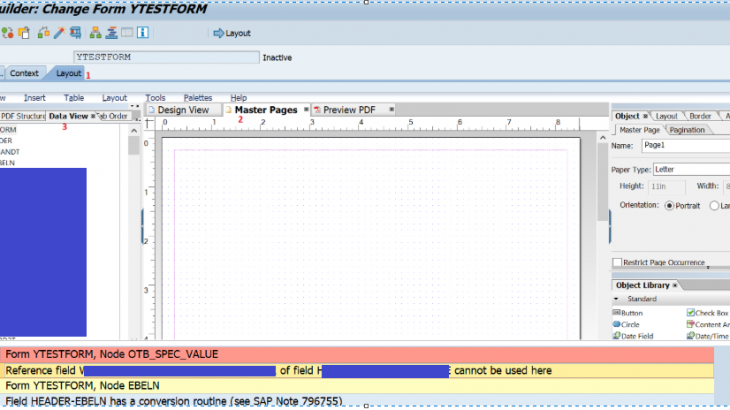Click the 'Form YTESTFORM, Node EBELN' message
Image resolution: width=730 pixels, height=410 pixels.
(x=357, y=385)
